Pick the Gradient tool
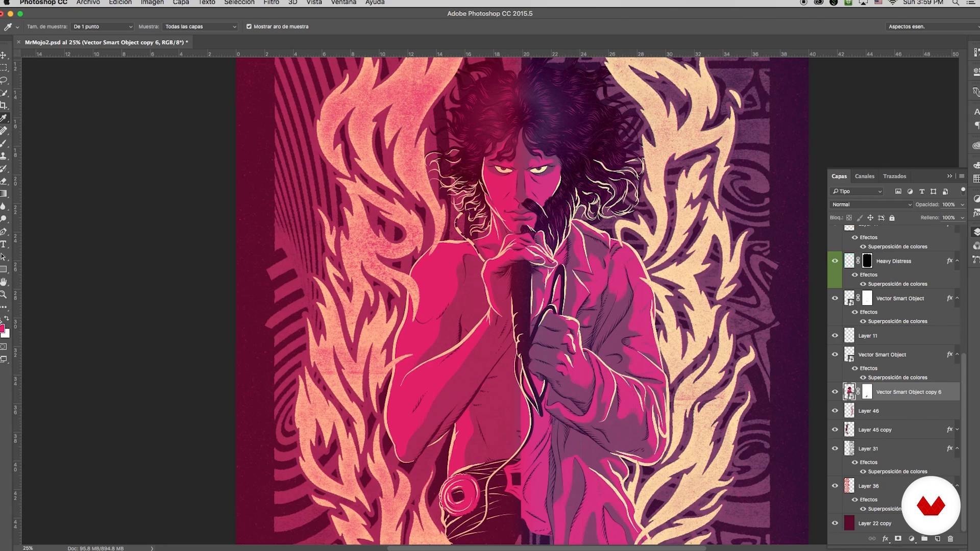Viewport: 980px width, 551px height. (x=4, y=194)
